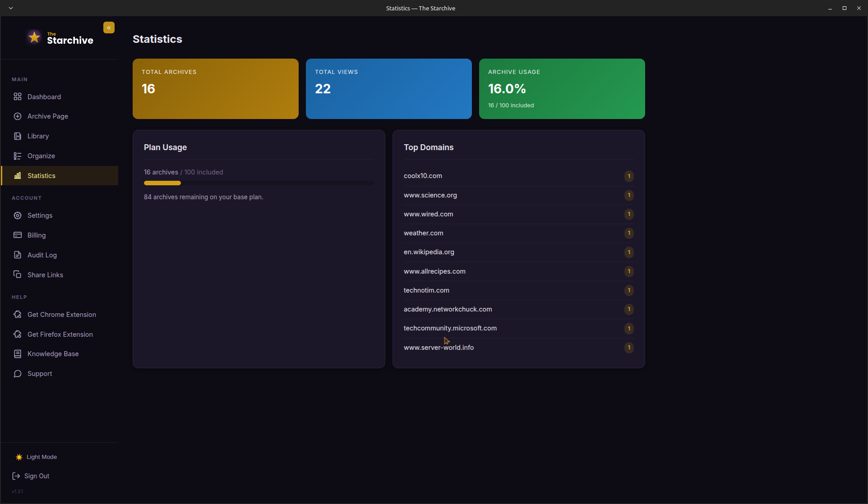Click the Dashboard grid icon

click(18, 96)
